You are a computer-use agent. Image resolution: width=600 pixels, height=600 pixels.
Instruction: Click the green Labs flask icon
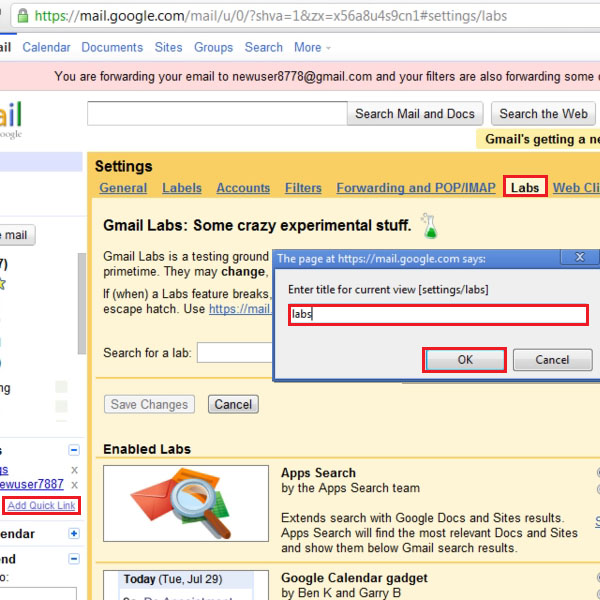[429, 226]
